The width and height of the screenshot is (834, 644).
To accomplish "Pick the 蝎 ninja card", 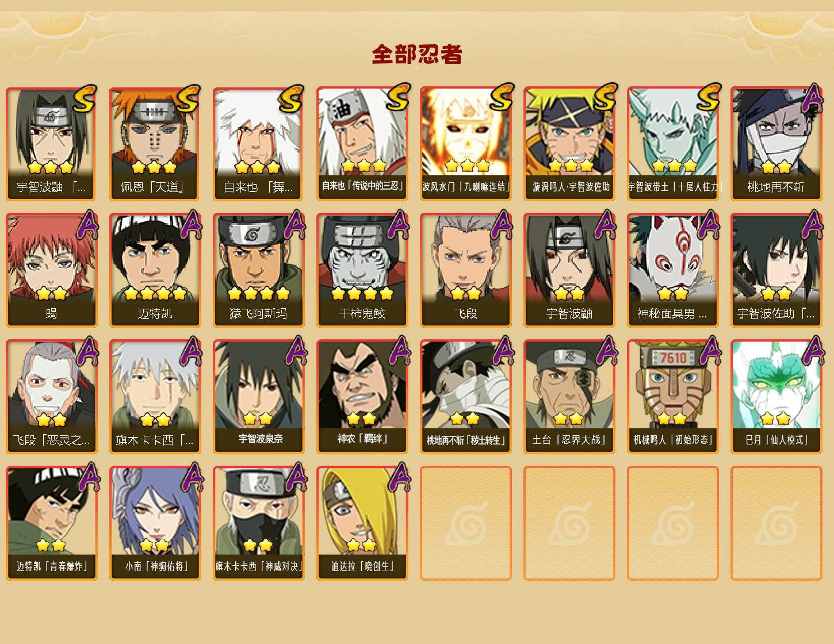I will pyautogui.click(x=52, y=270).
